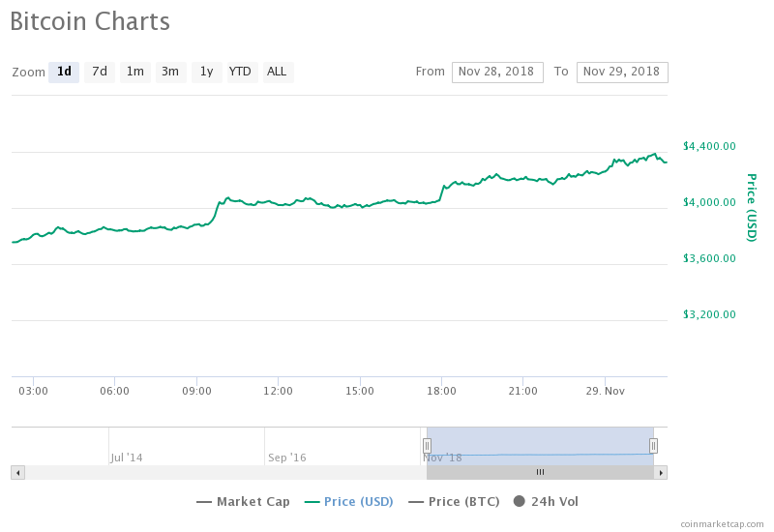The image size is (774, 532).
Task: Select the 1m zoom range
Action: pos(135,72)
